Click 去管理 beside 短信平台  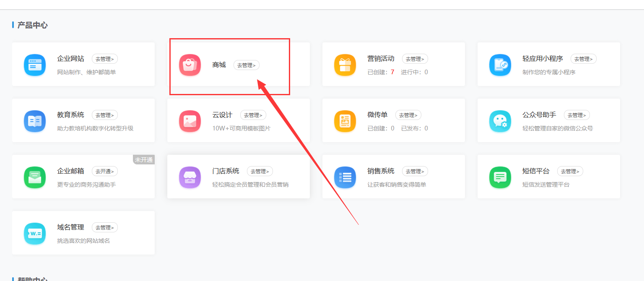click(x=570, y=171)
